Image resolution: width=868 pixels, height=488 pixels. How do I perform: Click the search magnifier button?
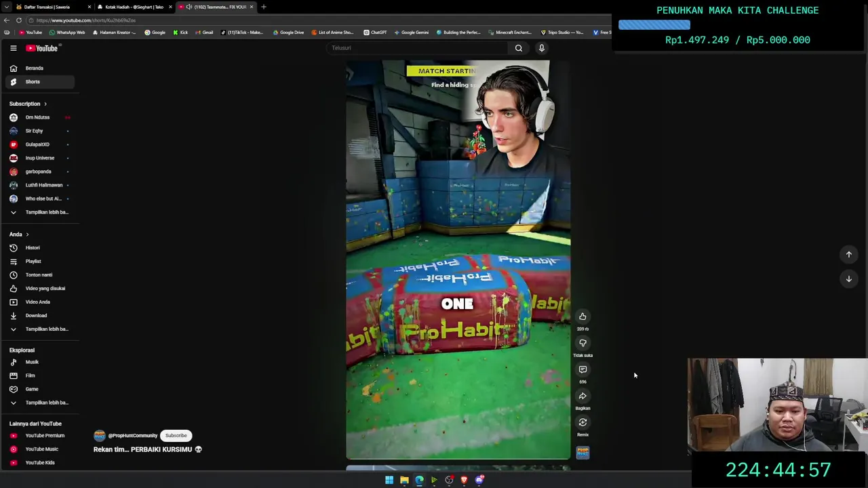tap(519, 48)
